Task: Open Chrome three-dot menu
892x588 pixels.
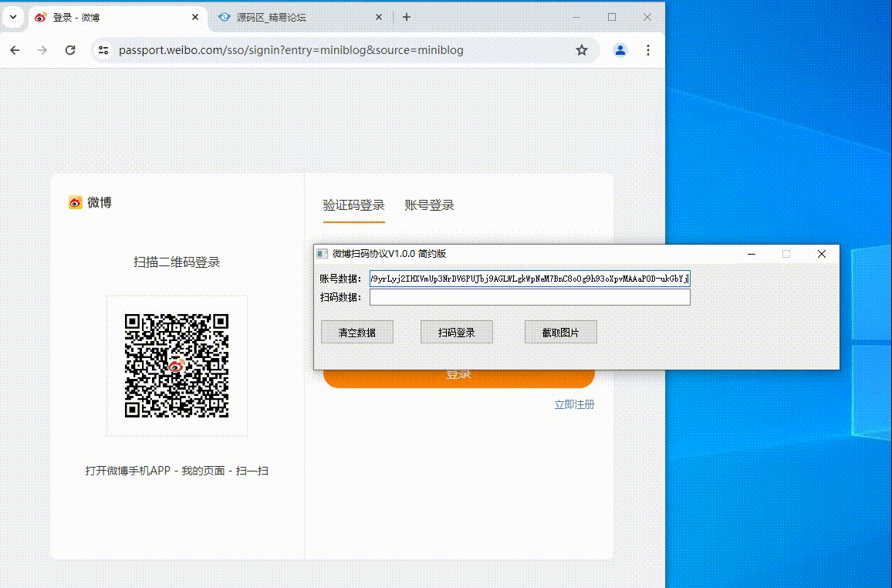Action: [648, 50]
